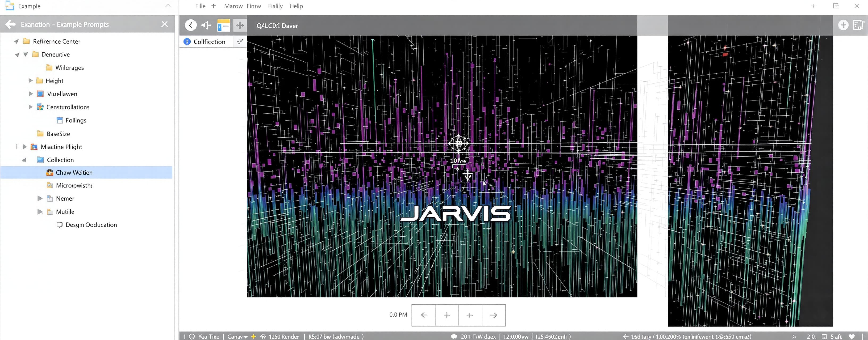
Task: Go to next with right arrow button
Action: [494, 315]
